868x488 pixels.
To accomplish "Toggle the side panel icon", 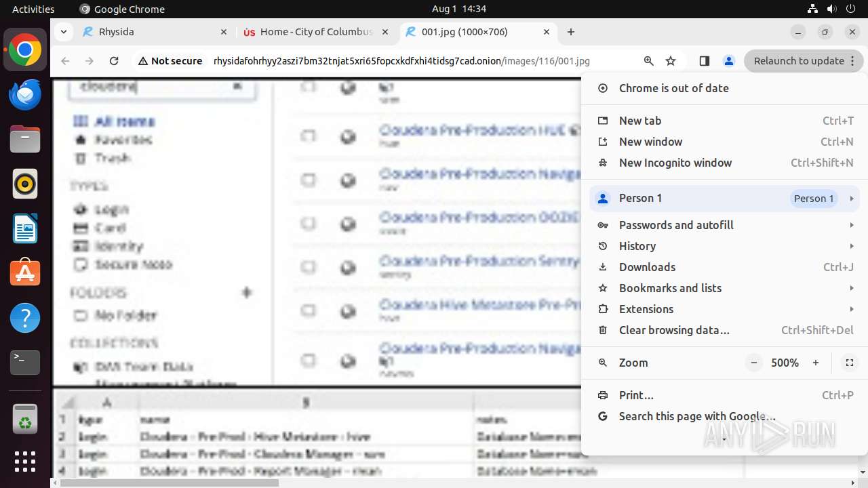I will point(705,61).
